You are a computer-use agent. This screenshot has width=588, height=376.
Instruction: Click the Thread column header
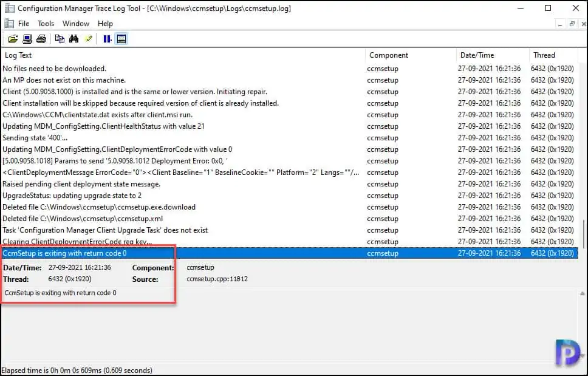553,55
